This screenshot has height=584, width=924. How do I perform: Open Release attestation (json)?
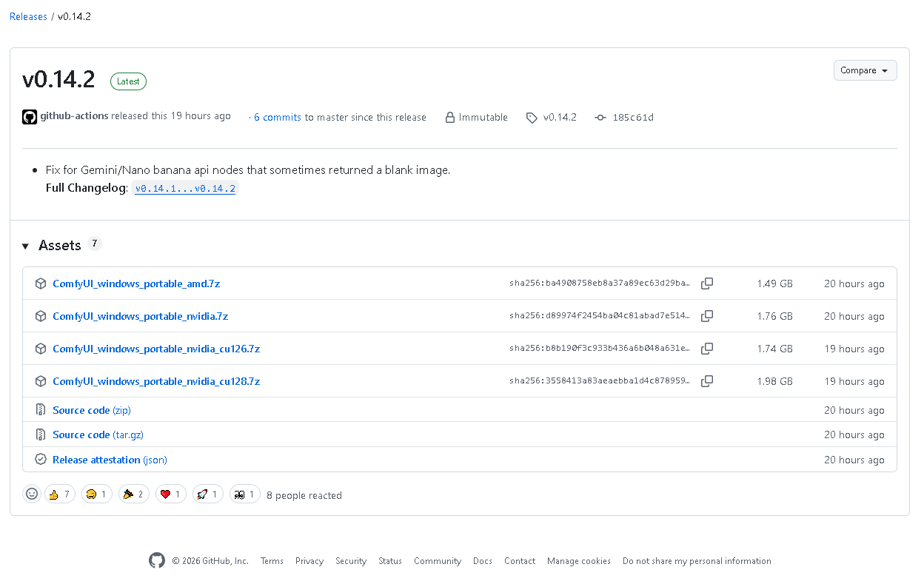110,460
